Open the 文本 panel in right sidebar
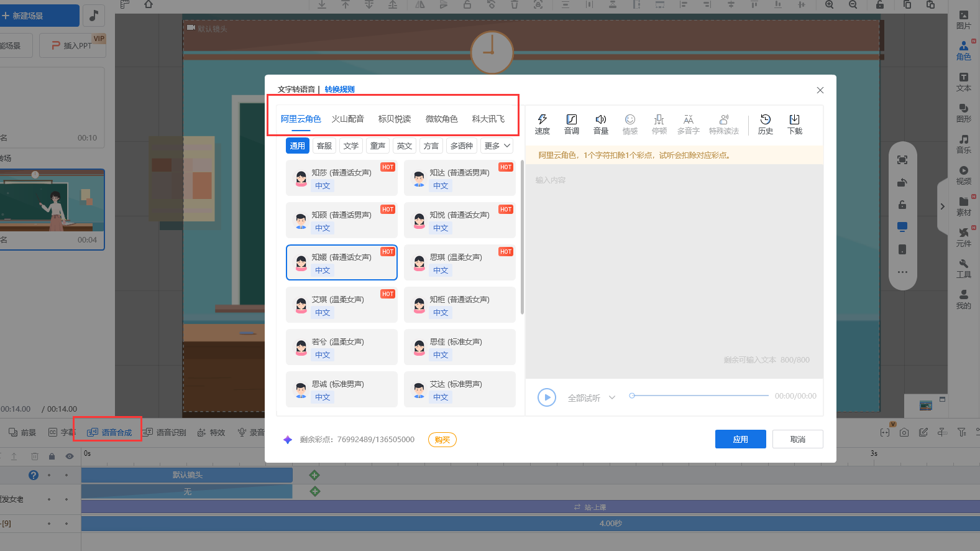 click(x=963, y=82)
